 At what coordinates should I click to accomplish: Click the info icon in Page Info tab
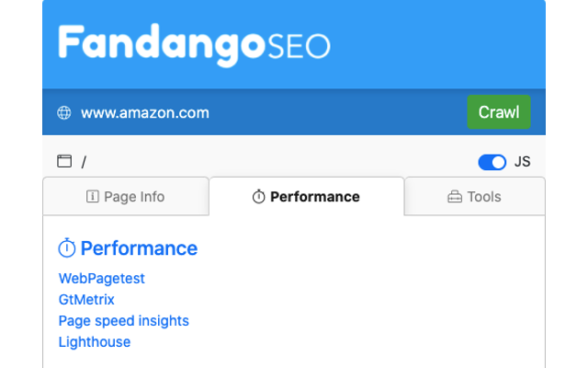[x=93, y=196]
